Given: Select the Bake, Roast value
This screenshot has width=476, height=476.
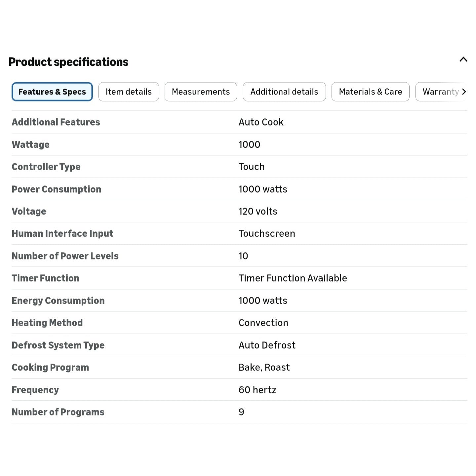Looking at the screenshot, I should (264, 367).
